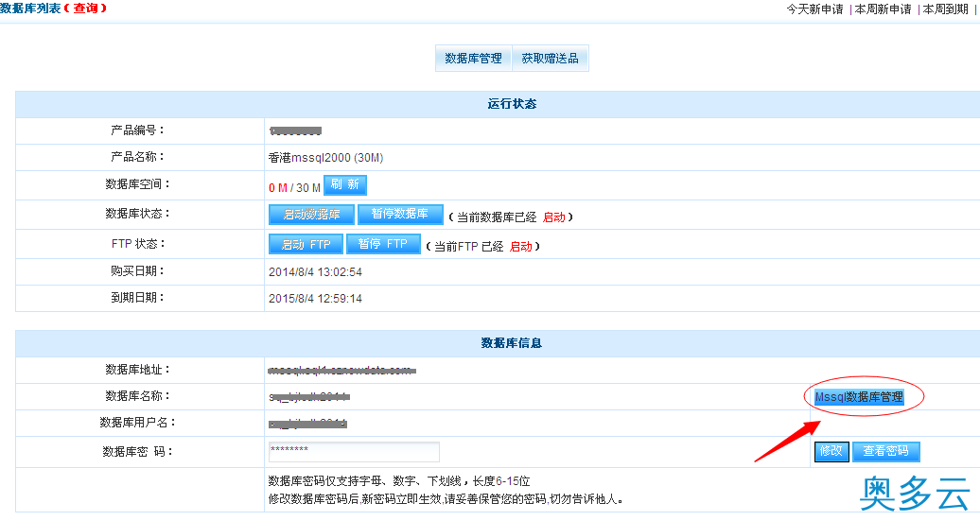The height and width of the screenshot is (521, 980).
Task: Select the 0 M / 30 M usage text
Action: tap(294, 188)
